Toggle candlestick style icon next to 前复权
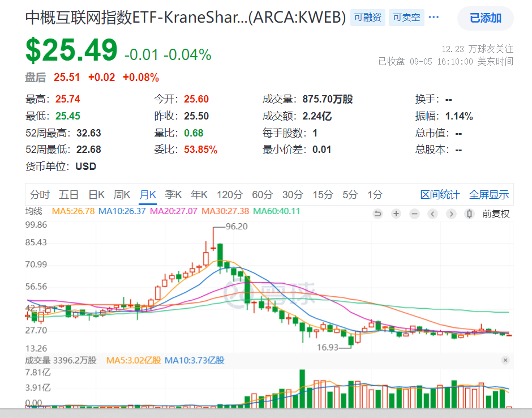 pyautogui.click(x=469, y=214)
